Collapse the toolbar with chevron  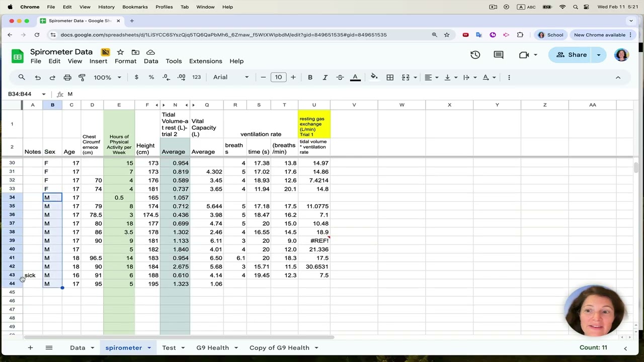pos(618,77)
